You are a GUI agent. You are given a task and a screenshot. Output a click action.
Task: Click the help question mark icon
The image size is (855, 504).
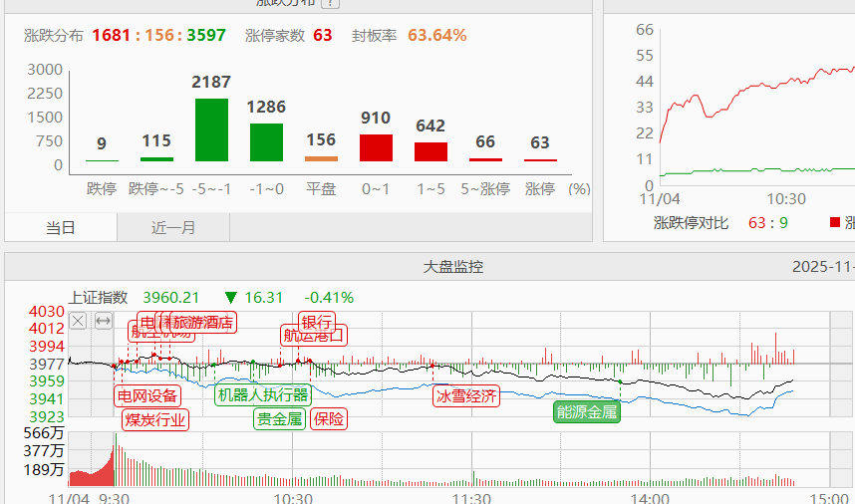[331, 3]
